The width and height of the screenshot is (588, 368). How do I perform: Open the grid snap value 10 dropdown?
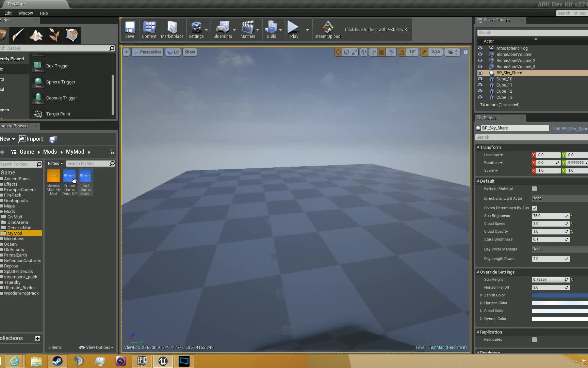391,52
